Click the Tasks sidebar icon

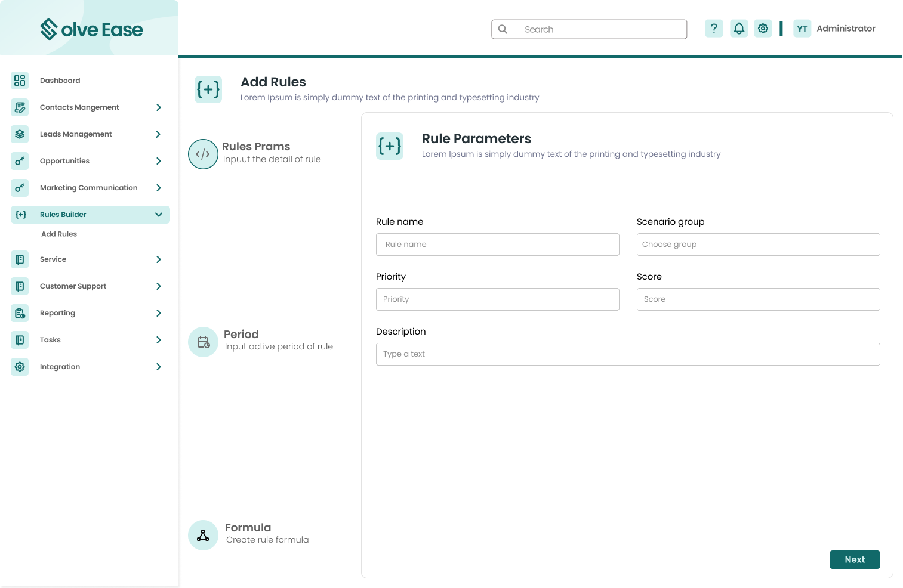click(20, 340)
